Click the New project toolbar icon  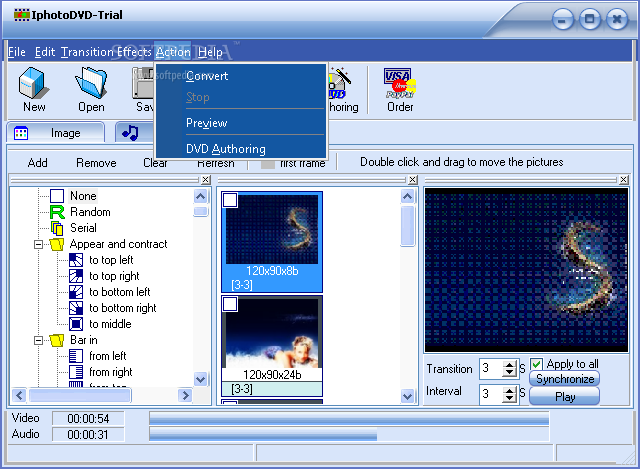pos(34,83)
